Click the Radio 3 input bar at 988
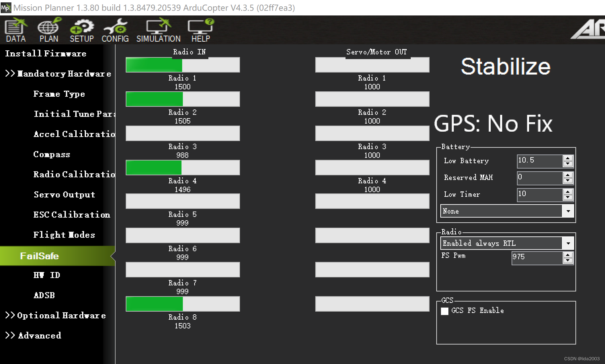 click(183, 133)
